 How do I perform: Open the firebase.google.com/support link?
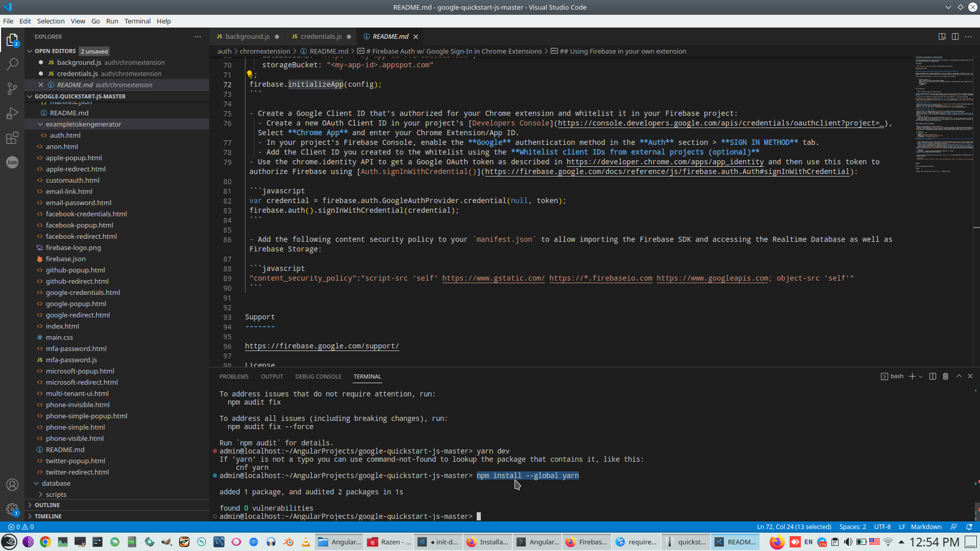(322, 346)
